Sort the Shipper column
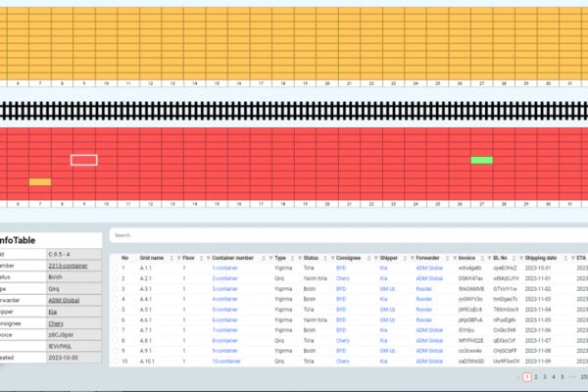 (405, 258)
